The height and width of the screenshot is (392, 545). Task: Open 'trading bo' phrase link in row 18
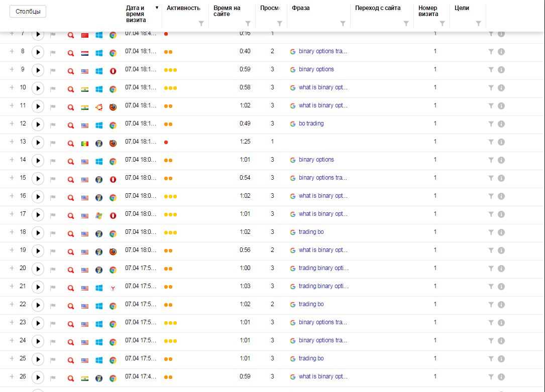(x=311, y=232)
